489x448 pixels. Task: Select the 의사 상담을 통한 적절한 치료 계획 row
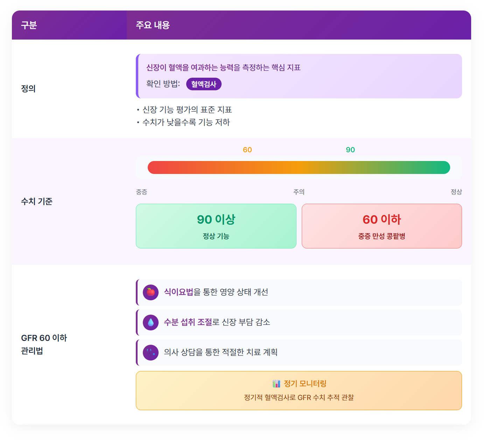(299, 352)
